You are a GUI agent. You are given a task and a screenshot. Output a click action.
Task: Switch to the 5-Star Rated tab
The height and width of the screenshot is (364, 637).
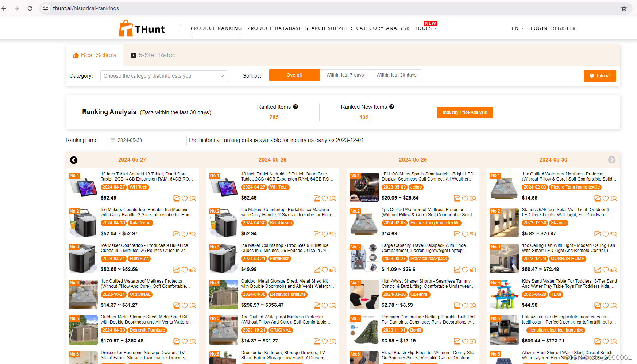153,55
